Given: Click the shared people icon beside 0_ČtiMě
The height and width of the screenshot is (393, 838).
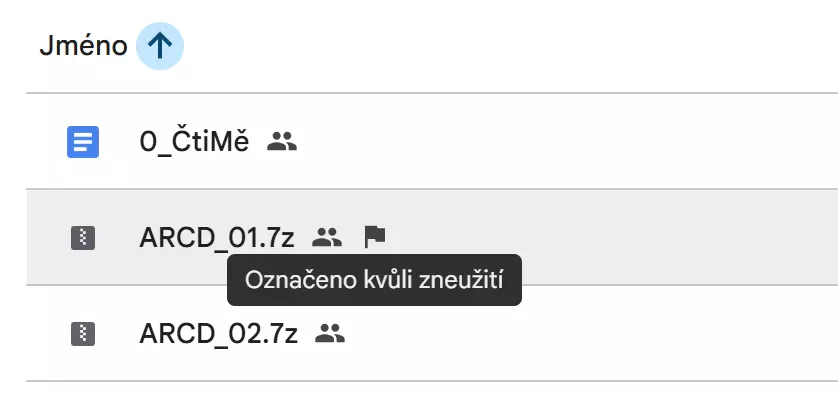Looking at the screenshot, I should [282, 142].
